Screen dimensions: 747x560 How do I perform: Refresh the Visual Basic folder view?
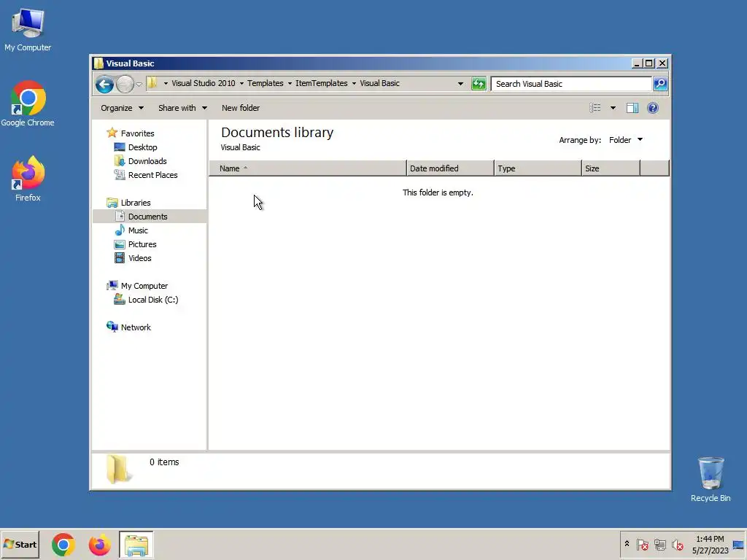tap(479, 84)
